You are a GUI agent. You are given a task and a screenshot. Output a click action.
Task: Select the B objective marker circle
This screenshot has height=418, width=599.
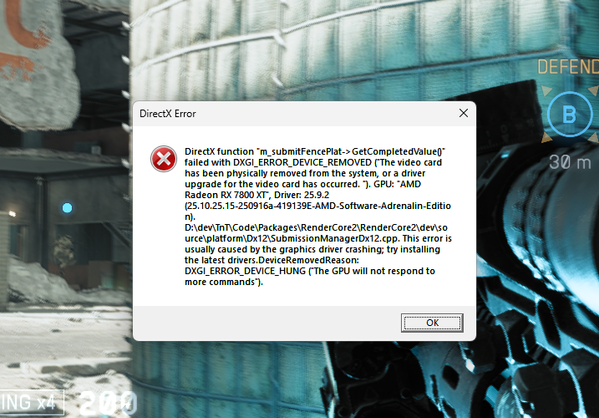[569, 114]
